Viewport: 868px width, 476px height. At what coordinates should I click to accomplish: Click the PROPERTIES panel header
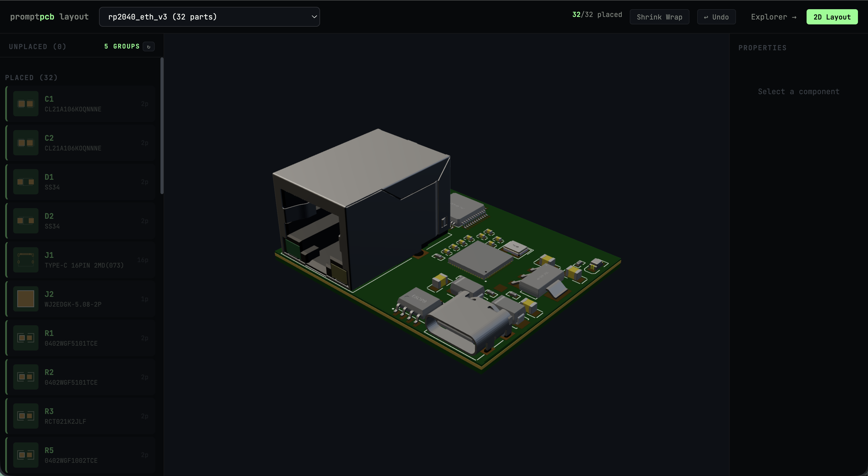[x=763, y=48]
